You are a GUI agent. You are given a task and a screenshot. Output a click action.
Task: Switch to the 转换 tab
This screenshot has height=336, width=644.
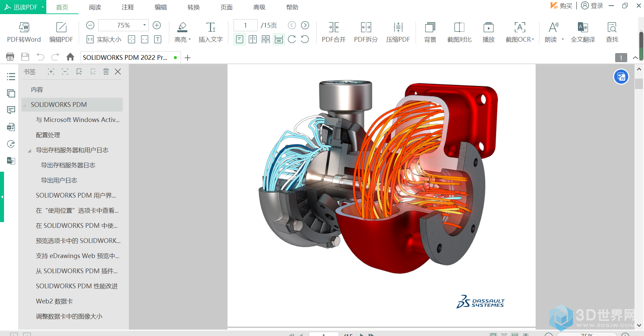[194, 7]
